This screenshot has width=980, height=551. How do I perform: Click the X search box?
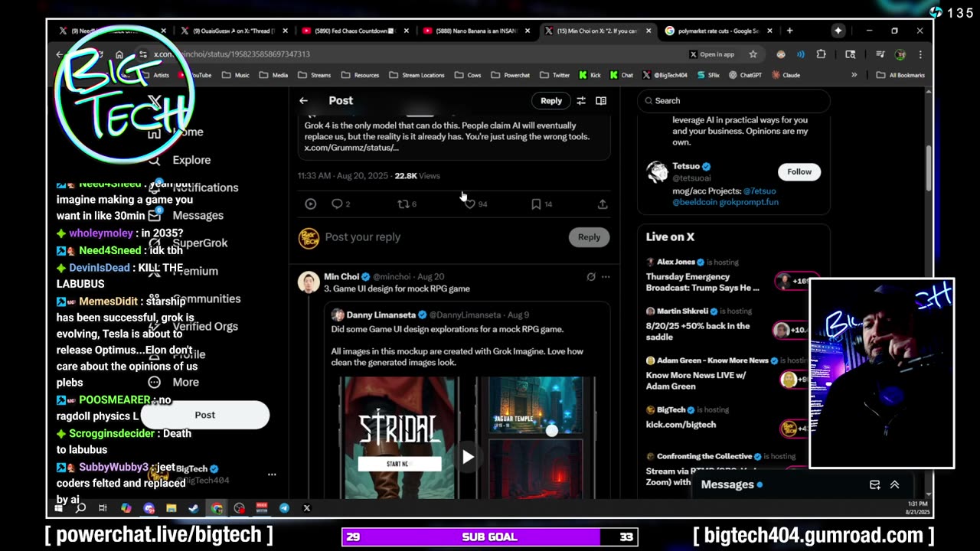point(733,101)
